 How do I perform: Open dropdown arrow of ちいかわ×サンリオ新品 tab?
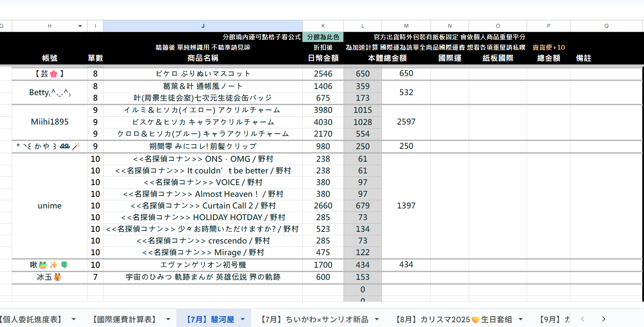[x=377, y=319]
